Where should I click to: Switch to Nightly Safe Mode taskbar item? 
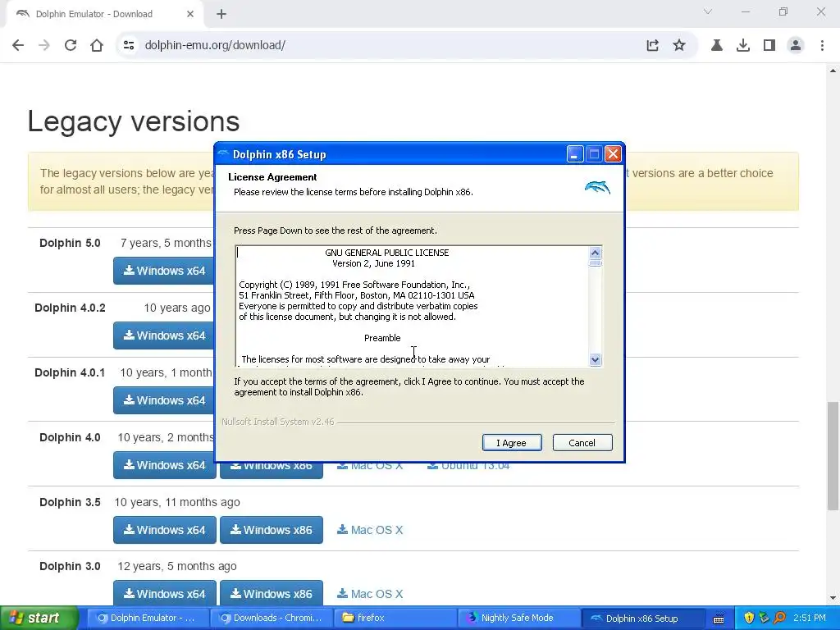(519, 619)
